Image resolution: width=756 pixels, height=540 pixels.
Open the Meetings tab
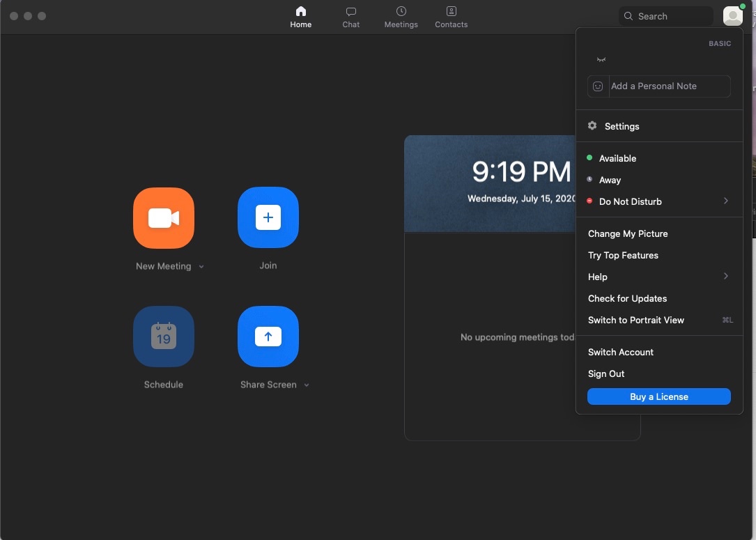point(401,17)
